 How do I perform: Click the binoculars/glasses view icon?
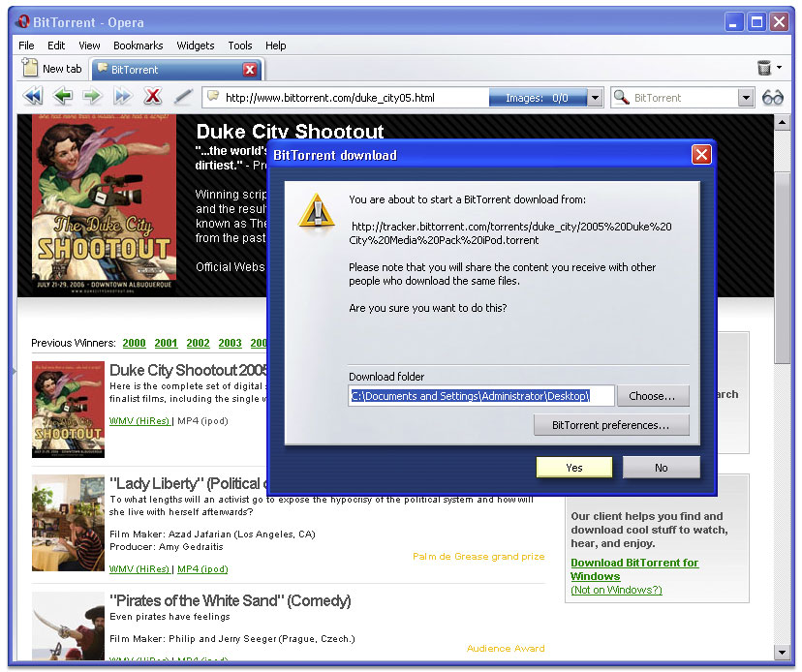coord(772,97)
